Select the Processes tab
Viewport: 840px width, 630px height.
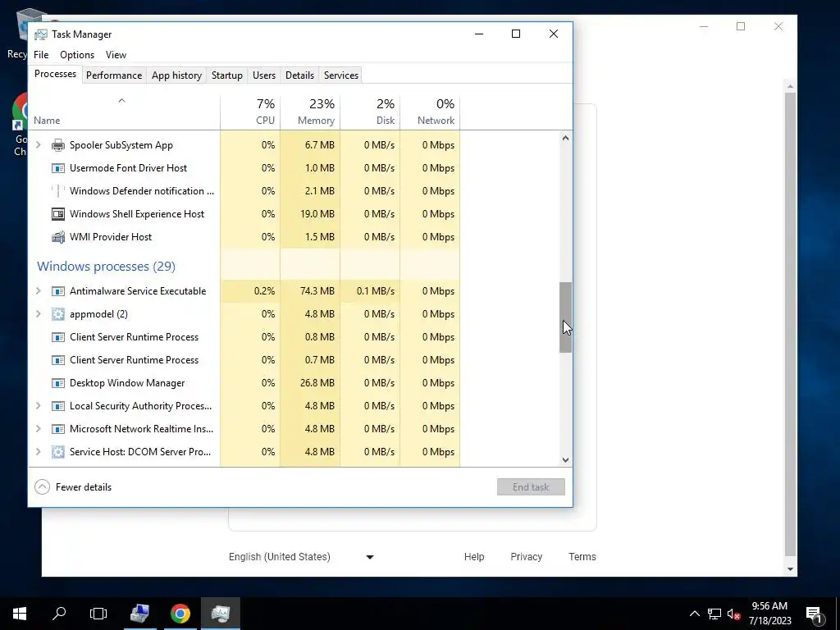tap(55, 74)
